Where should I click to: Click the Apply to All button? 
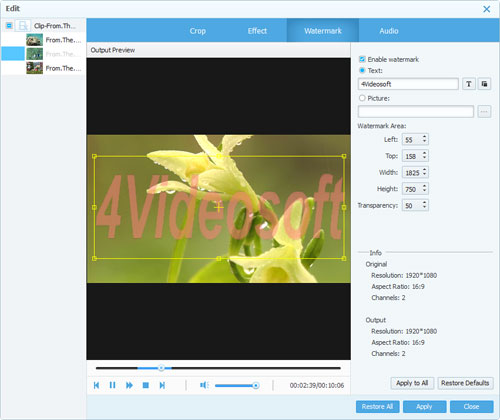pyautogui.click(x=412, y=383)
